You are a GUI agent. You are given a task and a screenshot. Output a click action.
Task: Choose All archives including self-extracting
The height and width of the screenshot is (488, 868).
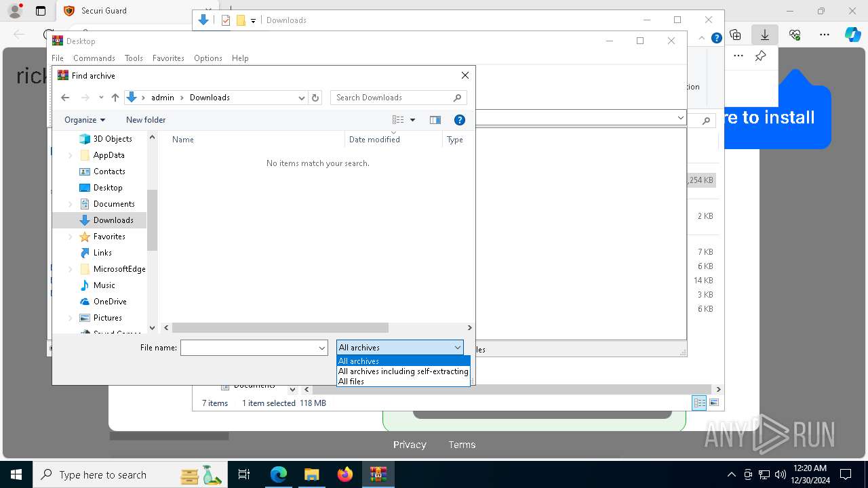pyautogui.click(x=403, y=371)
